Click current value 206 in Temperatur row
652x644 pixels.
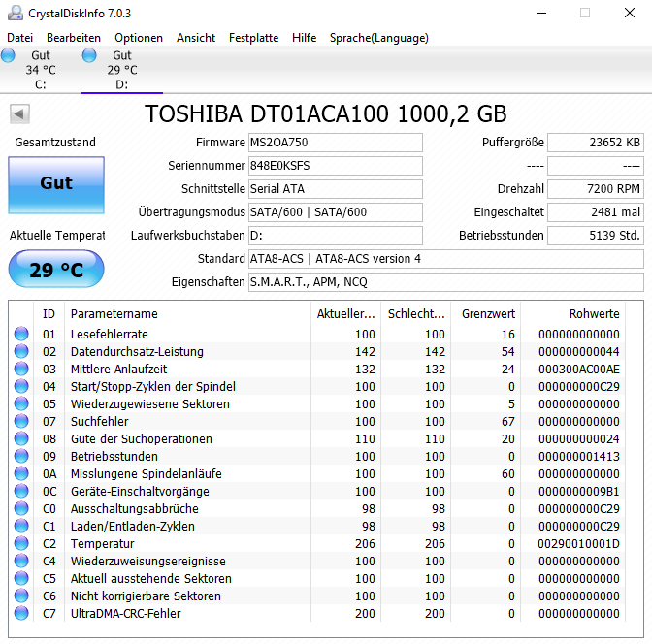pos(365,544)
